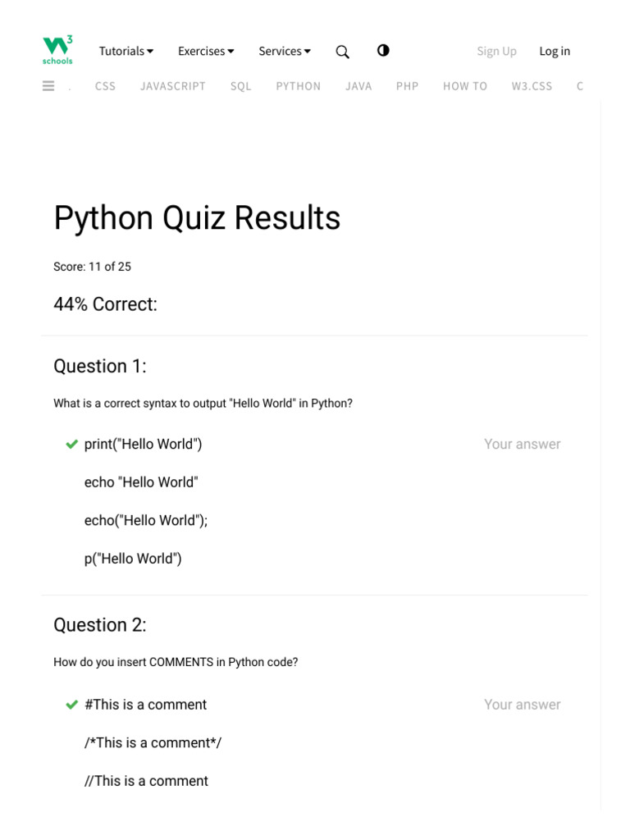Expand the Services dropdown
Viewport: 630px width, 840px height.
click(285, 51)
